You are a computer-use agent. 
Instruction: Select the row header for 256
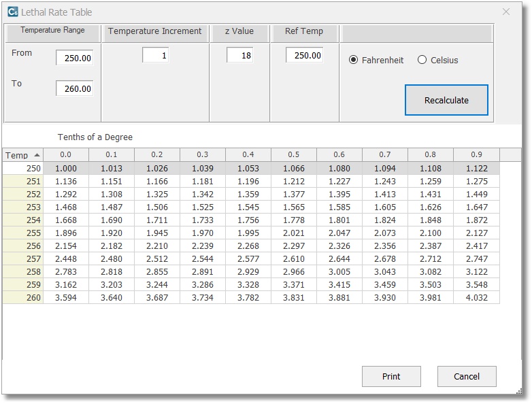click(x=22, y=246)
